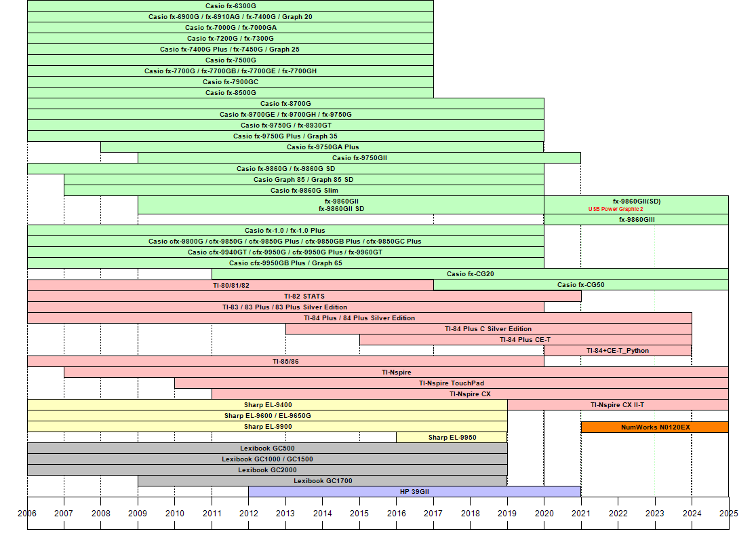Select the TI-Nspire TouchPad bar
The image size is (756, 536).
[452, 383]
